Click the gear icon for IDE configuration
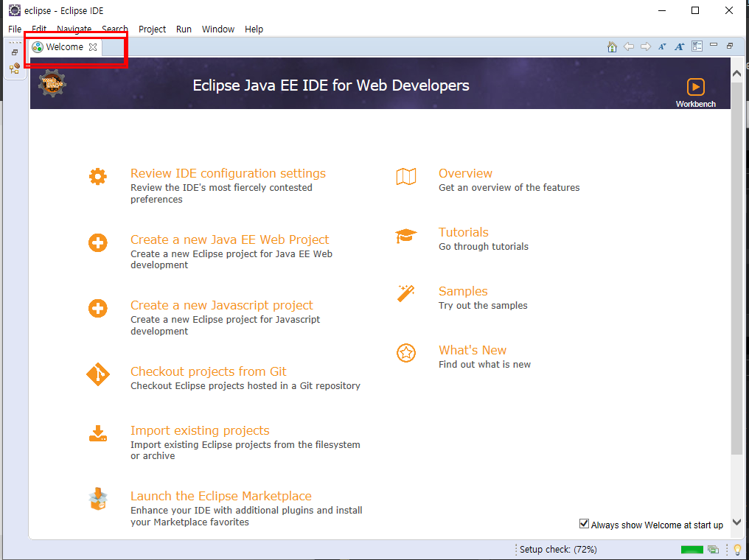749x560 pixels. (x=98, y=177)
